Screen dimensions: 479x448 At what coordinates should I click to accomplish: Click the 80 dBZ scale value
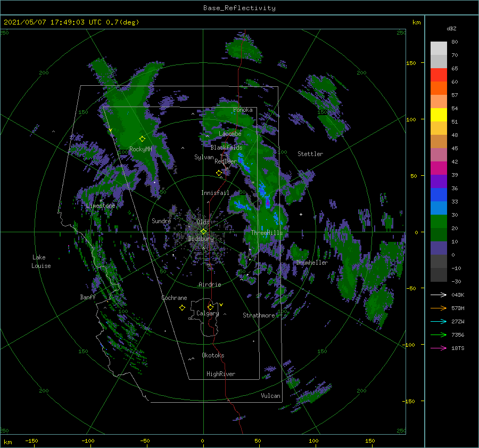pyautogui.click(x=455, y=42)
